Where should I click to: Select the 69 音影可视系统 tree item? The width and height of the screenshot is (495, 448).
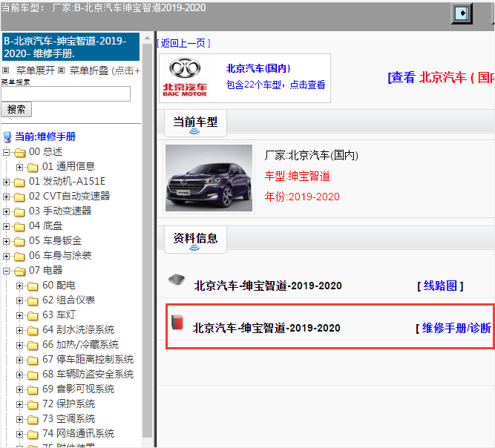(78, 389)
